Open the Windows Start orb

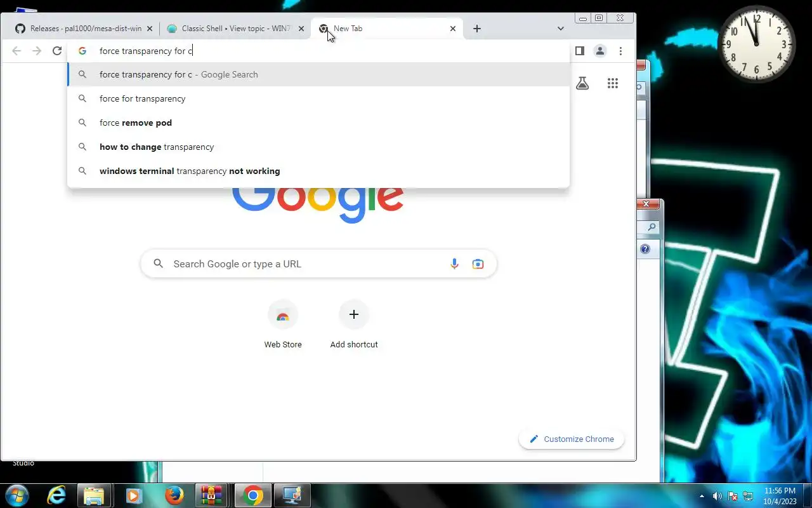16,495
